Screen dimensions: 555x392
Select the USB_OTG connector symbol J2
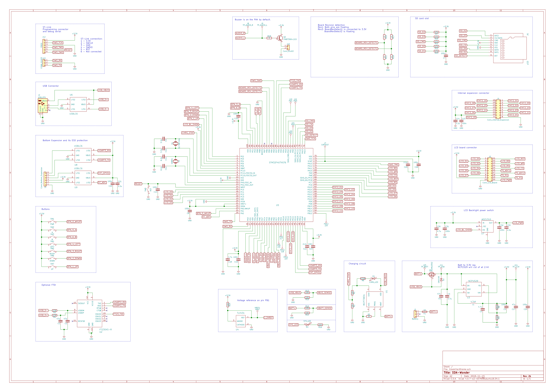43,106
